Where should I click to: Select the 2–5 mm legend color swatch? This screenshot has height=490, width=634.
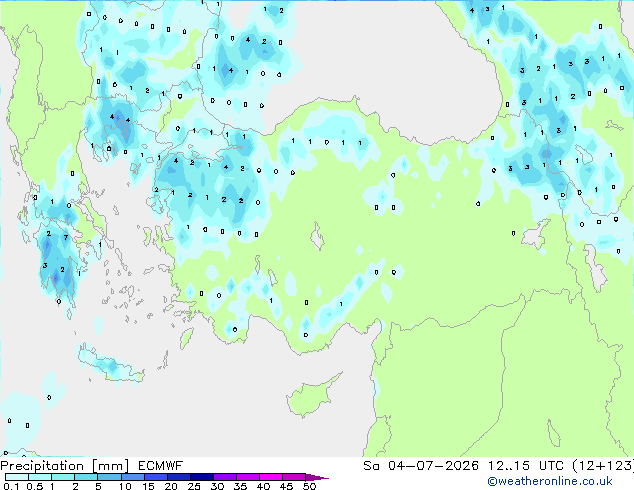tap(86, 477)
